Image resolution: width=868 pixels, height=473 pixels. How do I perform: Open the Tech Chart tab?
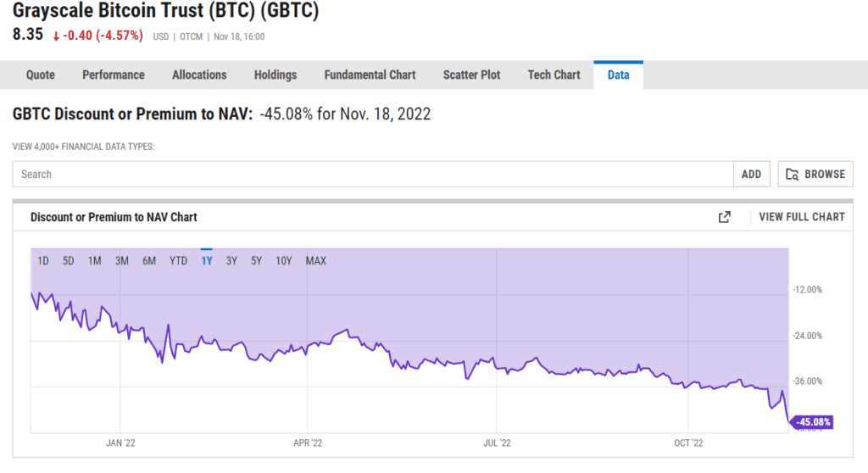(554, 75)
